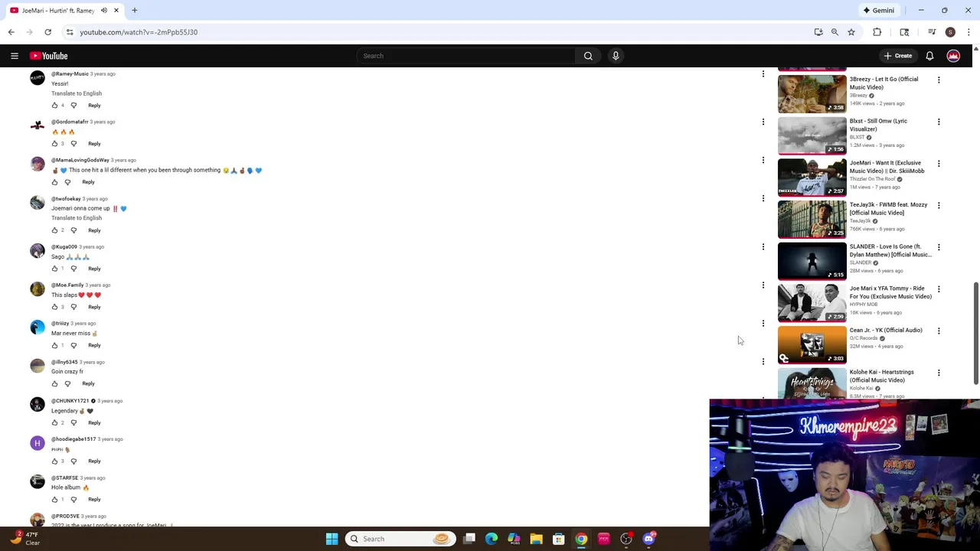Focus the YouTube search box

click(x=465, y=56)
